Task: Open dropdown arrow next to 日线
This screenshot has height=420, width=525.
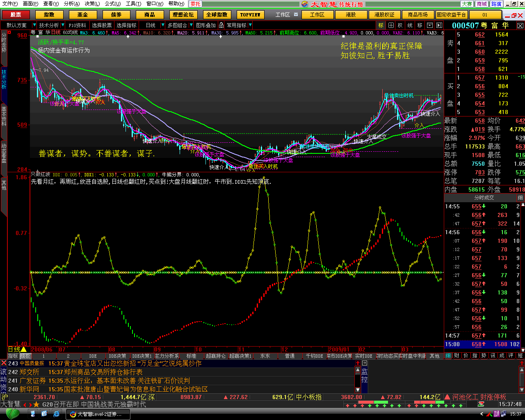Action: [163, 25]
